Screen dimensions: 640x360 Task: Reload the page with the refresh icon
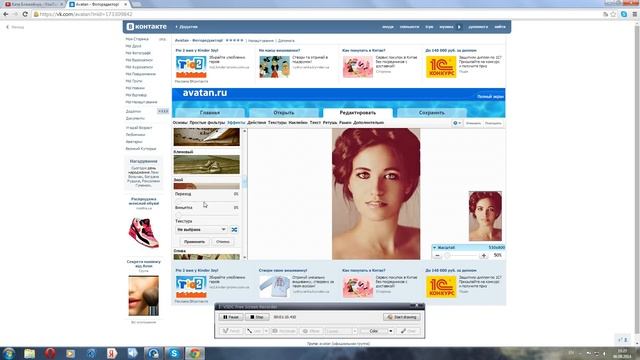pyautogui.click(x=25, y=14)
